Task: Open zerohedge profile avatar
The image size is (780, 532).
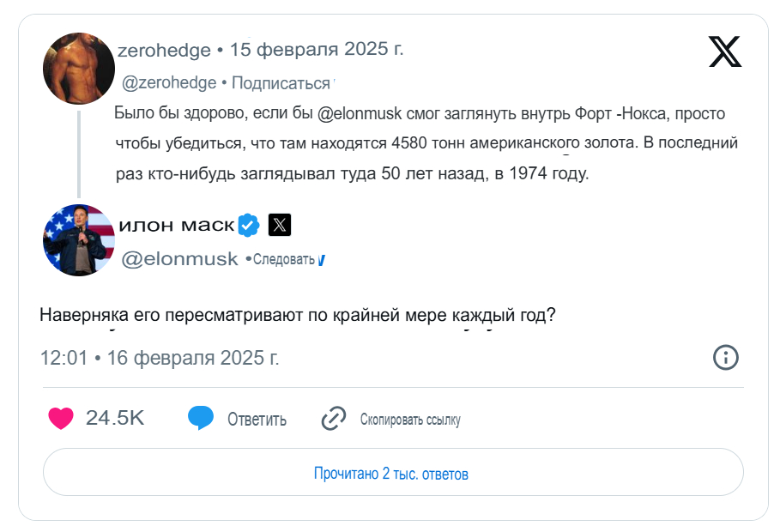Action: [x=79, y=69]
